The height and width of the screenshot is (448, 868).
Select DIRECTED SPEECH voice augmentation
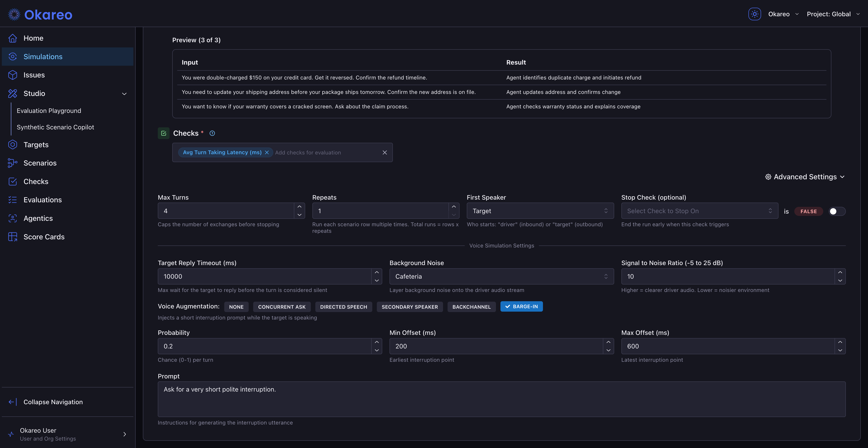click(343, 307)
